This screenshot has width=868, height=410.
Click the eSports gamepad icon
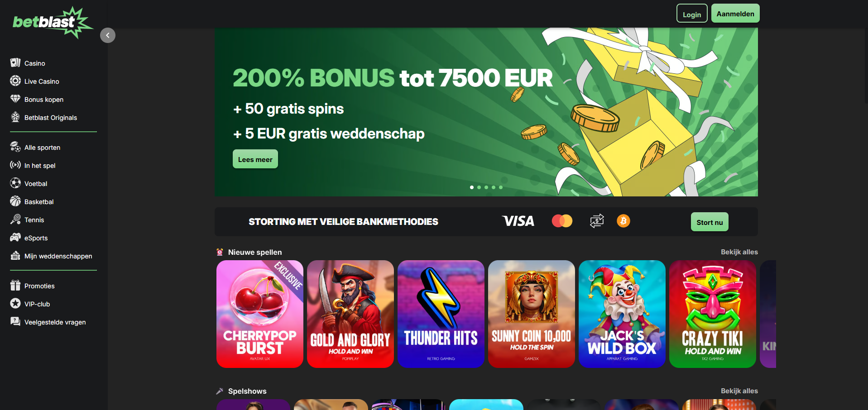tap(15, 237)
